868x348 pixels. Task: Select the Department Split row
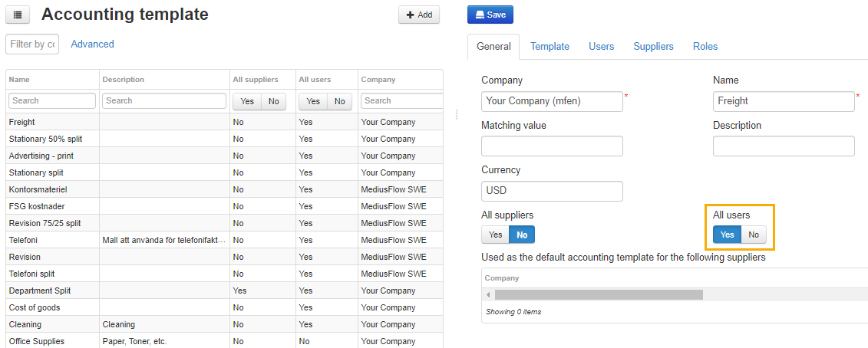coord(224,291)
